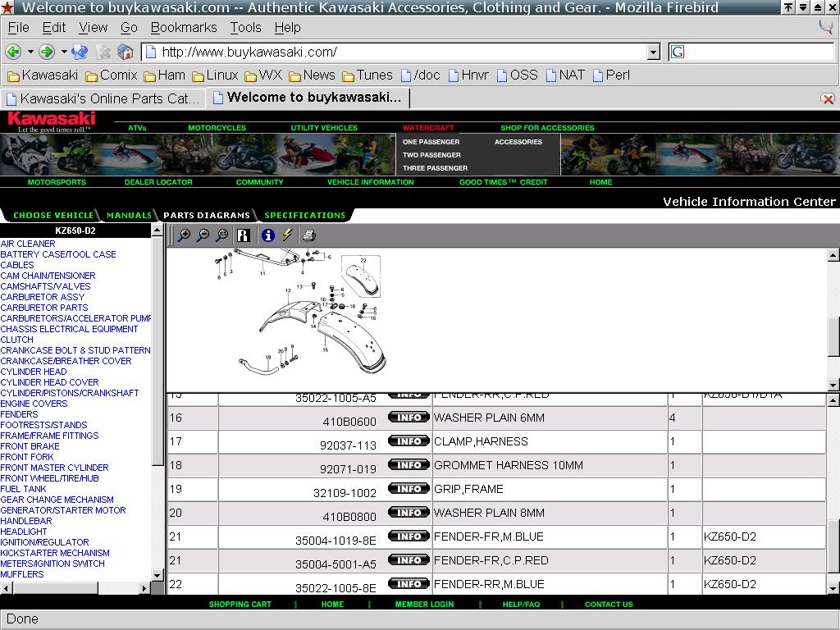Open the FENDERS parts link
840x630 pixels.
click(19, 414)
